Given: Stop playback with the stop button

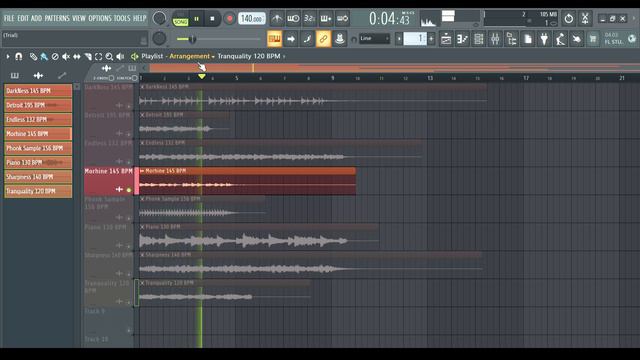Looking at the screenshot, I should tap(212, 19).
